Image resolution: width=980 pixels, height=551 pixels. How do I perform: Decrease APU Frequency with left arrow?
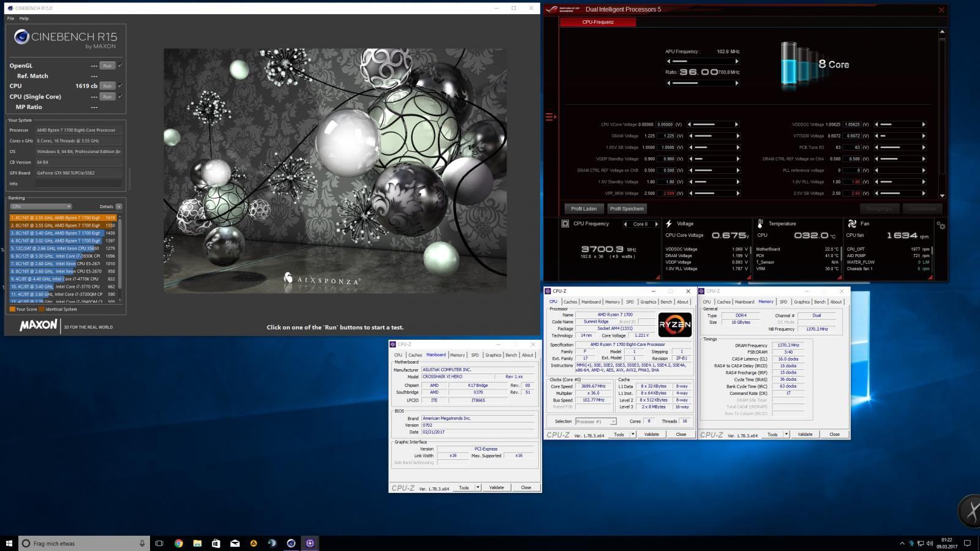668,61
